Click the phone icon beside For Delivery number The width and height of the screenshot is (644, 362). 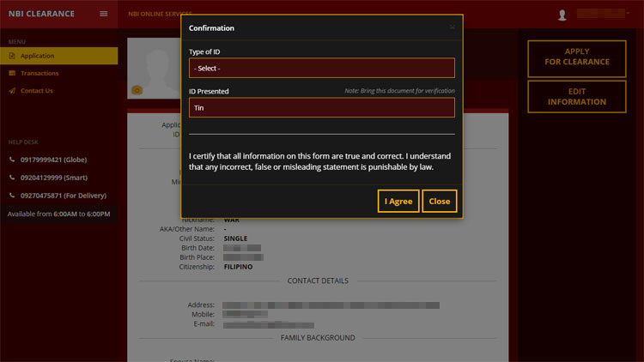pos(12,196)
